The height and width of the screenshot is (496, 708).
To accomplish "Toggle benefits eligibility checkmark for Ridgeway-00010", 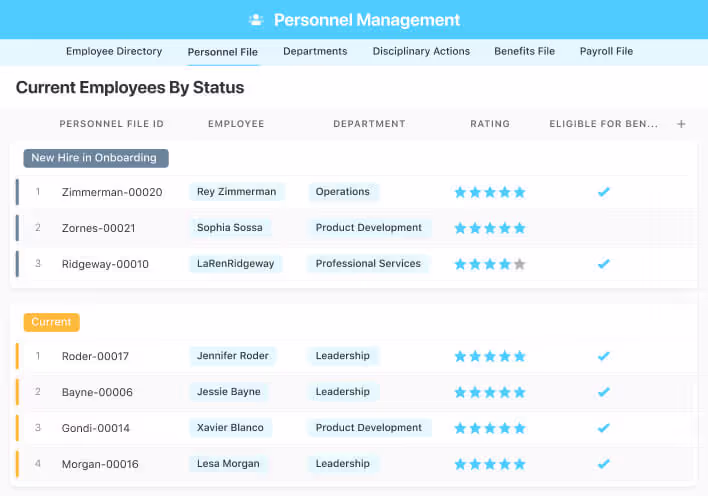I will tap(603, 264).
